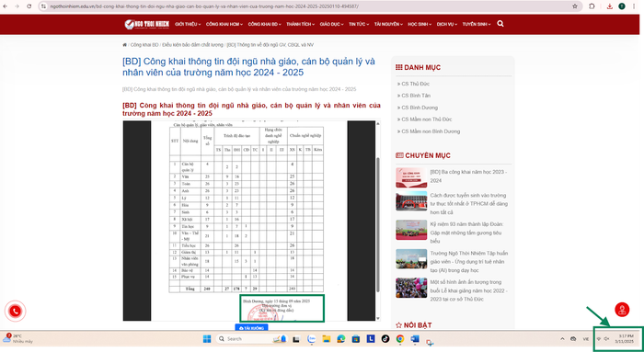644x352 pixels.
Task: Open the site information icon in address bar
Action: [43, 6]
